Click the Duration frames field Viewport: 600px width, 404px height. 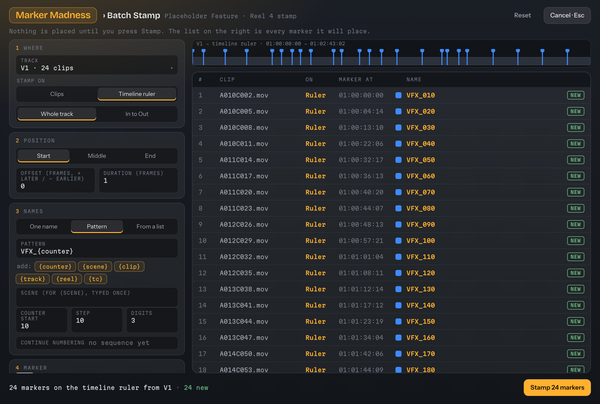click(x=138, y=180)
